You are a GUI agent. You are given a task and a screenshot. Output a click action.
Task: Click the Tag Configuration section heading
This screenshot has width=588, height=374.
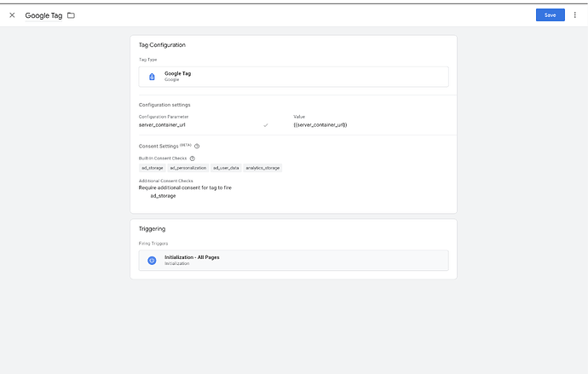pos(162,44)
